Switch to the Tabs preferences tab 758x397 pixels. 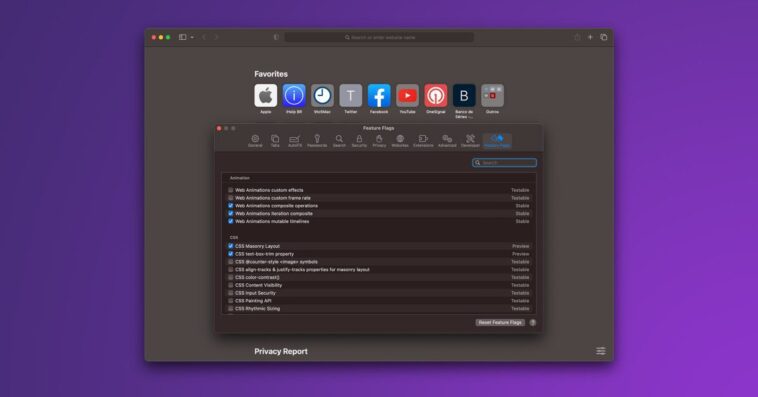275,141
